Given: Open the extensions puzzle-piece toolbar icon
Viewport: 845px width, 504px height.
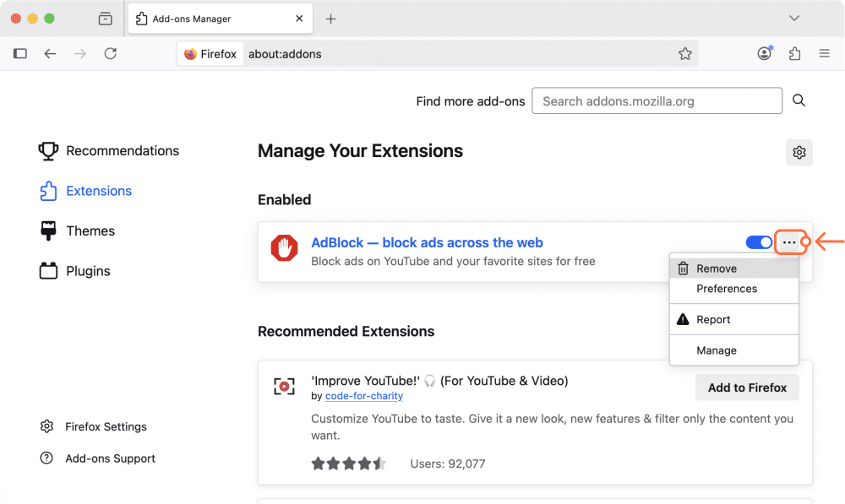Looking at the screenshot, I should [794, 53].
